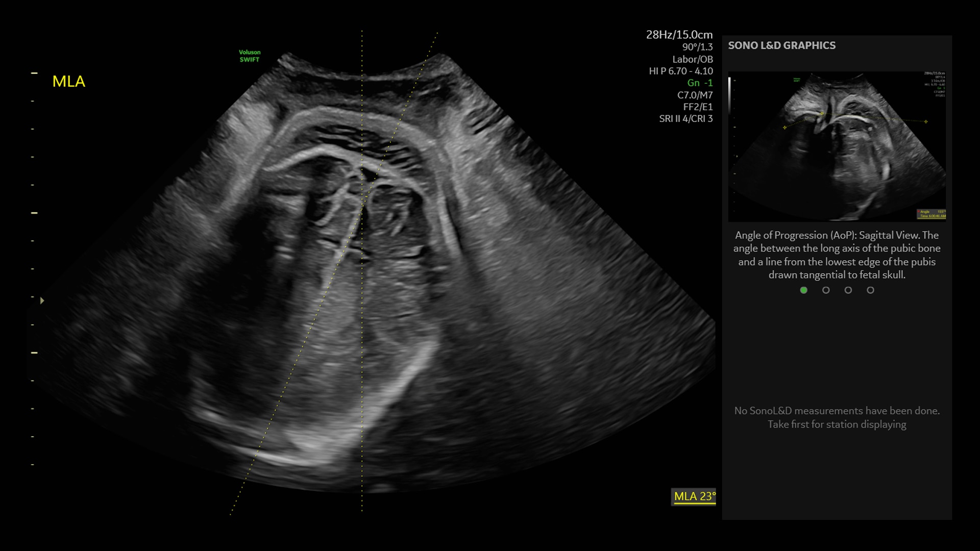
Task: Click the green Gn -1 gain value
Action: click(x=699, y=83)
